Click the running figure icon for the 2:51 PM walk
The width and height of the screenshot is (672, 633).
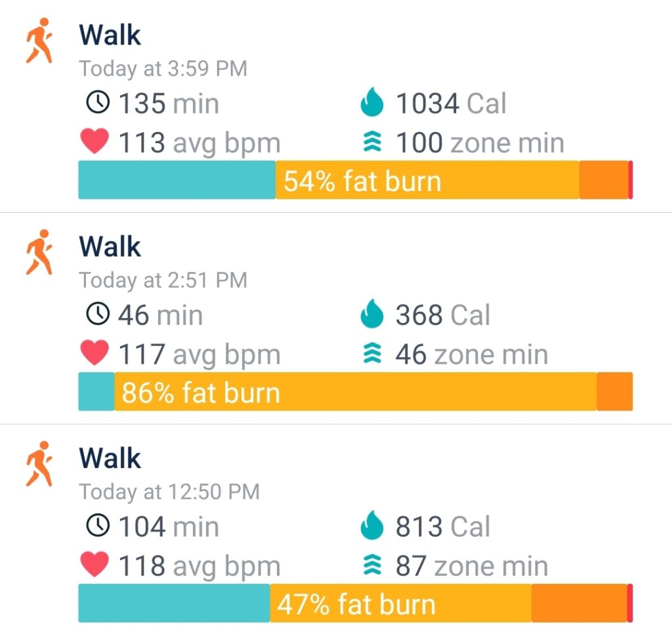coord(39,248)
